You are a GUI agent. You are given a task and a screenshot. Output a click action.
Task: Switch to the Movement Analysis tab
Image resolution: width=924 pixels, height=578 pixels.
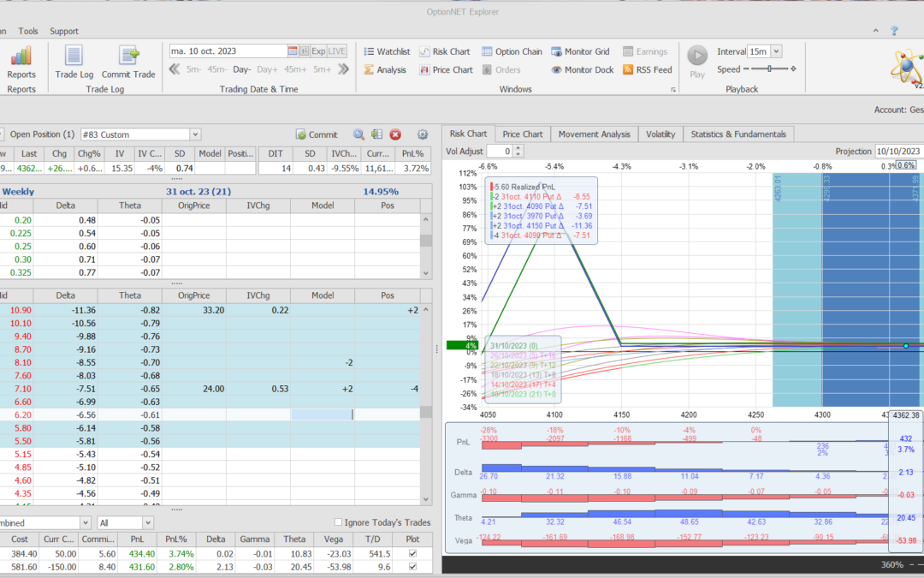pyautogui.click(x=594, y=134)
